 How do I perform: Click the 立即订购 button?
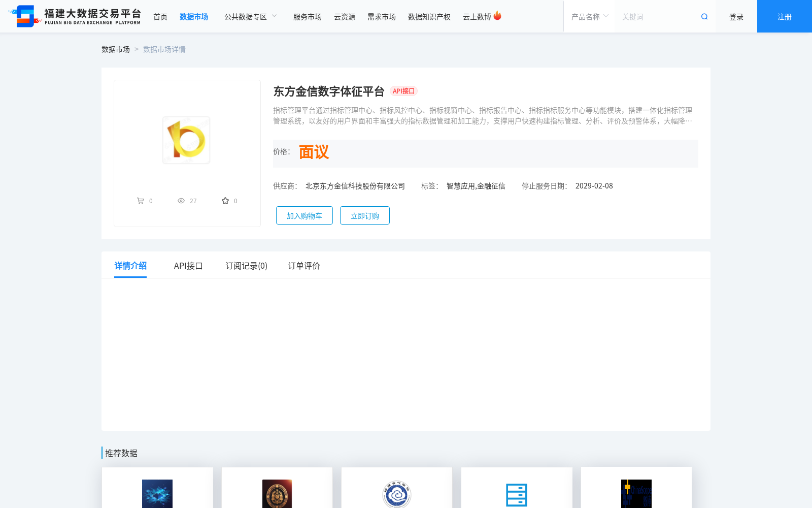365,215
